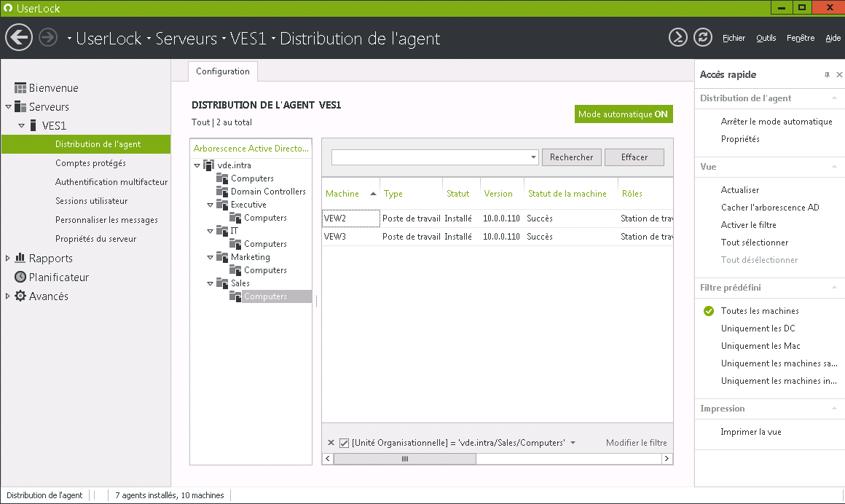Collapse the Filtre prédéfini section
845x504 pixels.
[834, 288]
